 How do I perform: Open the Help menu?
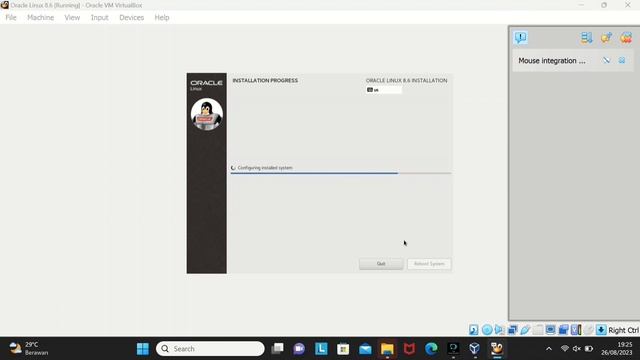(x=162, y=18)
